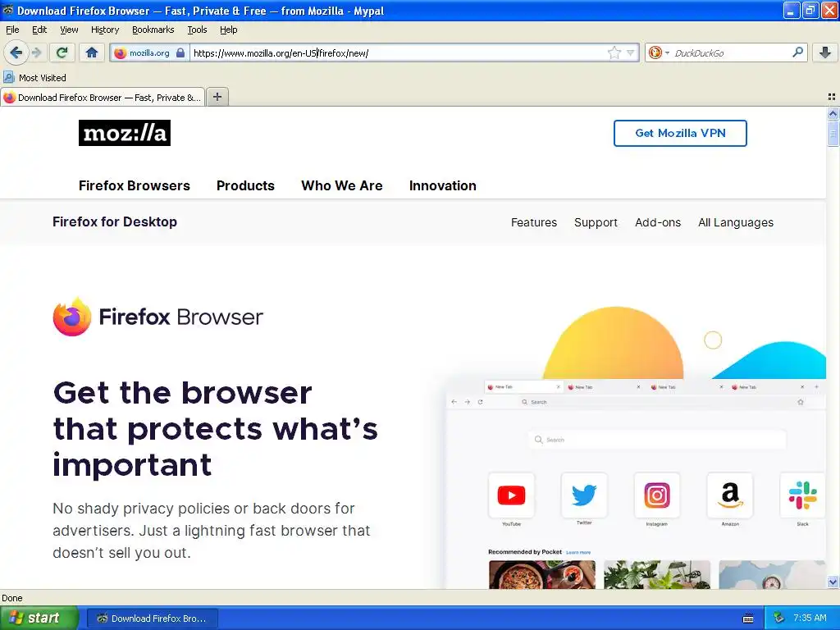Click the plants Pocket article thumbnail
This screenshot has height=630, width=840.
tap(657, 575)
